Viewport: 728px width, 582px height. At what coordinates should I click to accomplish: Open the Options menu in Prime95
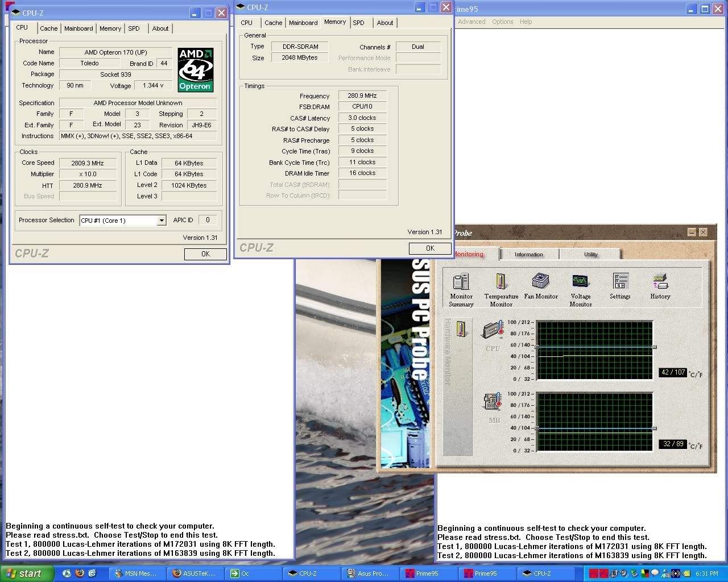tap(502, 22)
